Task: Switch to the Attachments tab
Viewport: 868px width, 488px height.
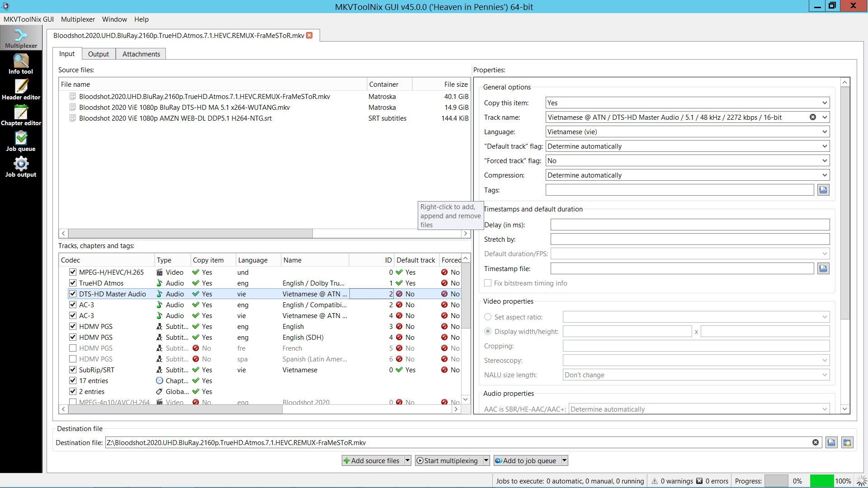Action: (x=141, y=54)
